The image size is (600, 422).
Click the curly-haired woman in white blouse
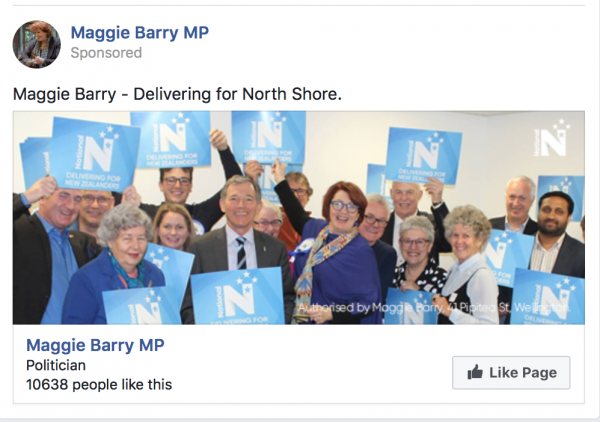(468, 264)
